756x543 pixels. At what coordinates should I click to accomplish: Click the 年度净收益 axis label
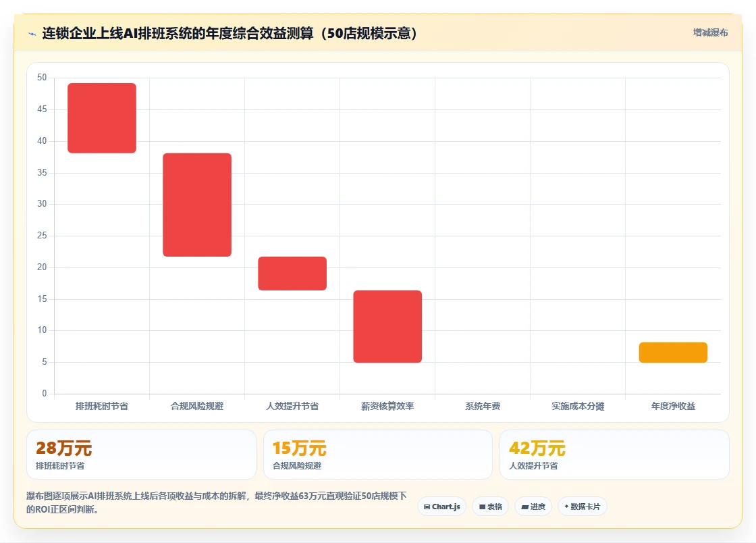coord(673,406)
